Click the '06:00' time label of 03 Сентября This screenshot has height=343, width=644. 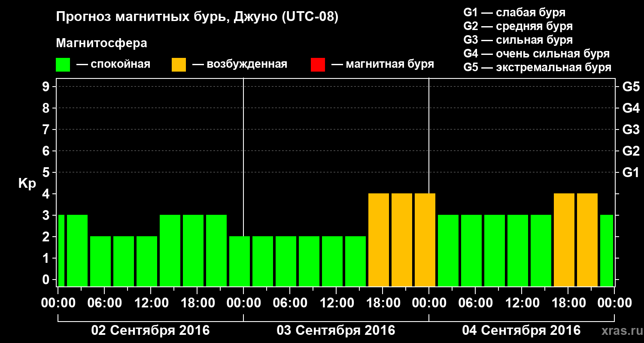coord(290,303)
